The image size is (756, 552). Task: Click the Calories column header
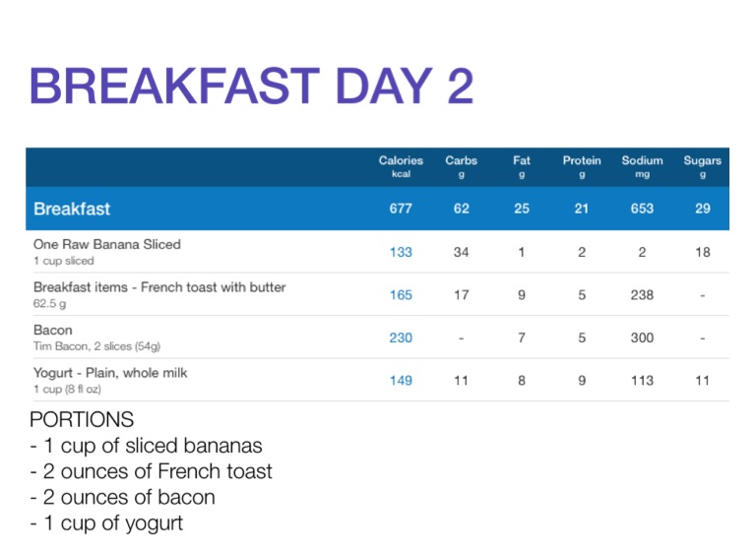point(401,165)
